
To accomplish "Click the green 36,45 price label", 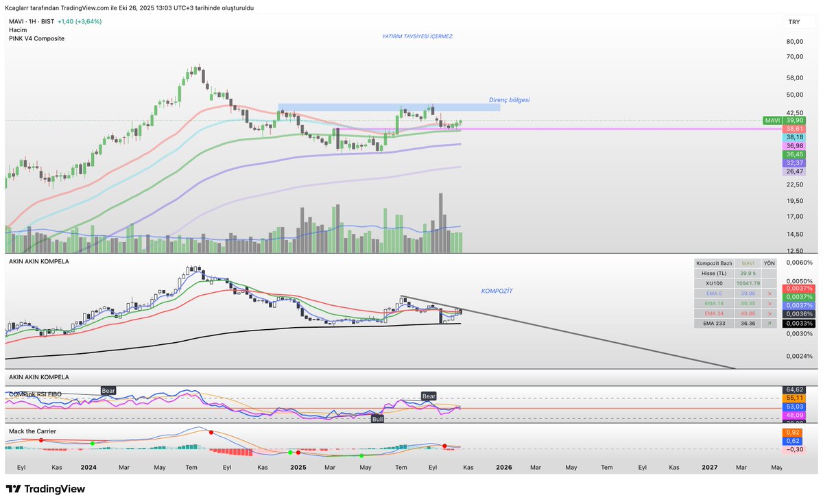I will (x=794, y=154).
